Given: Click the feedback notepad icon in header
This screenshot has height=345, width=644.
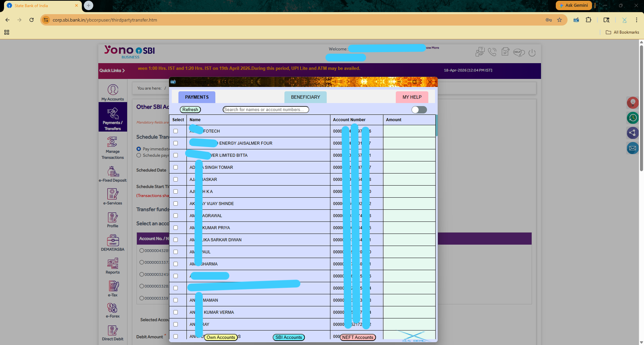Looking at the screenshot, I should click(x=506, y=52).
